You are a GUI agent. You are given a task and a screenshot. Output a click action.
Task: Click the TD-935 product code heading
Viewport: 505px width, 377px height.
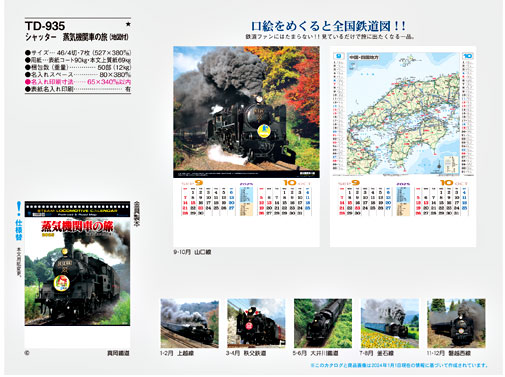click(45, 26)
